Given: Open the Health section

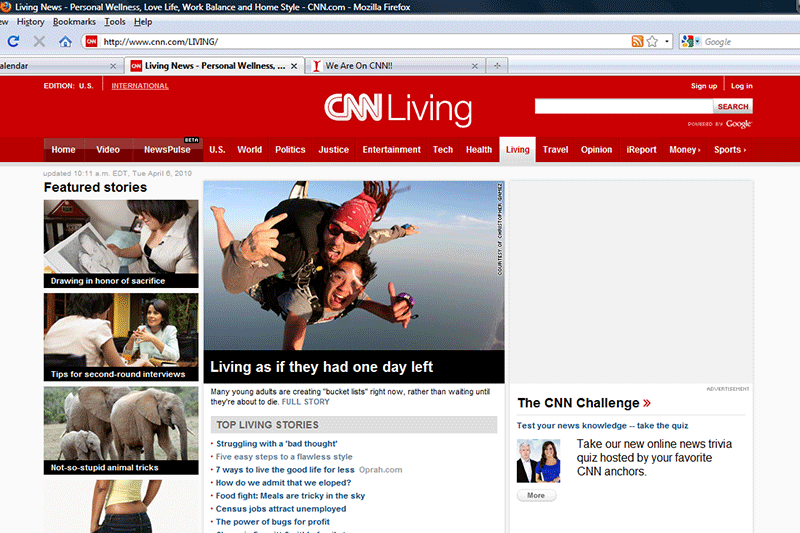Looking at the screenshot, I should pyautogui.click(x=479, y=149).
